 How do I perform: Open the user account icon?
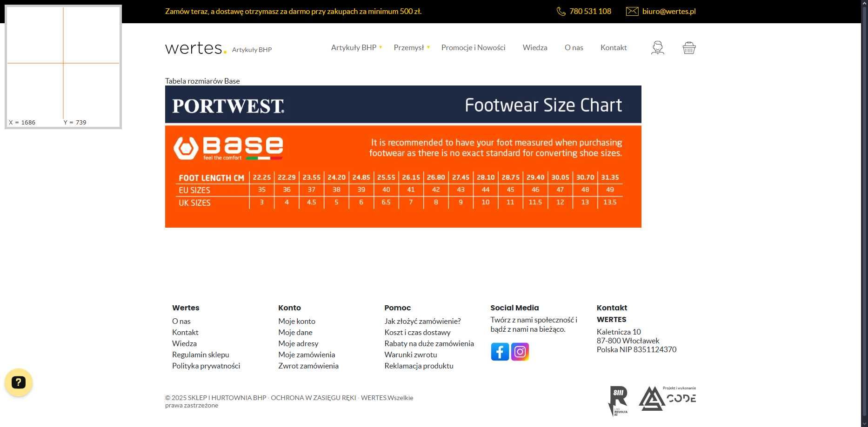pyautogui.click(x=657, y=48)
